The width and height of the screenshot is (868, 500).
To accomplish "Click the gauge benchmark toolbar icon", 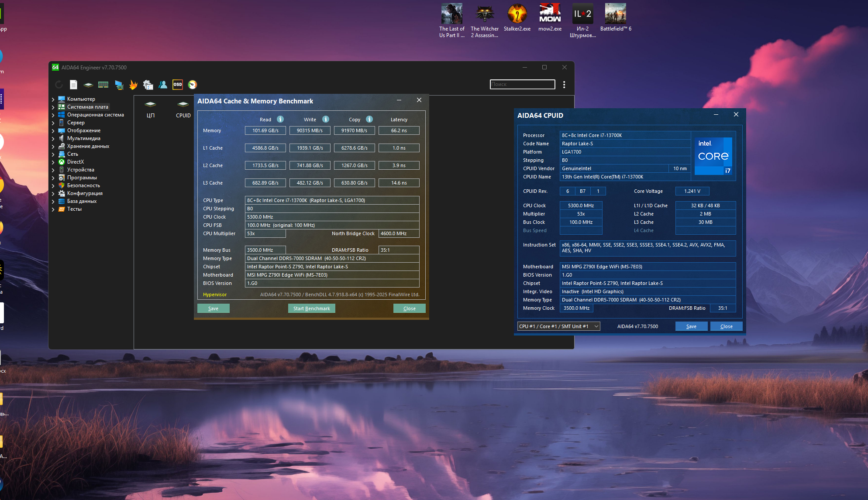I will [x=193, y=85].
